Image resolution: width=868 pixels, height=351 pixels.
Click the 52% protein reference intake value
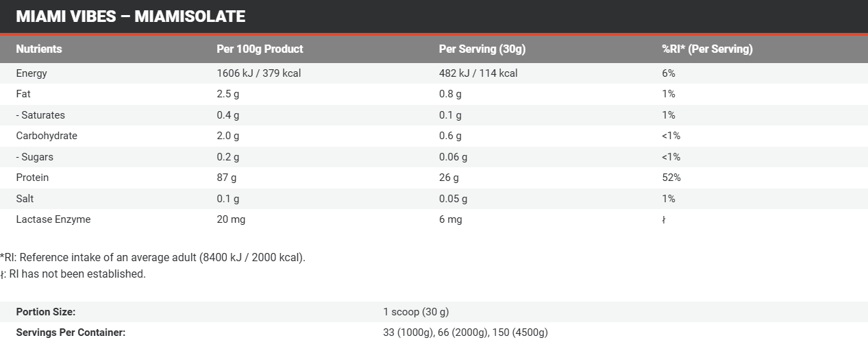coord(671,178)
